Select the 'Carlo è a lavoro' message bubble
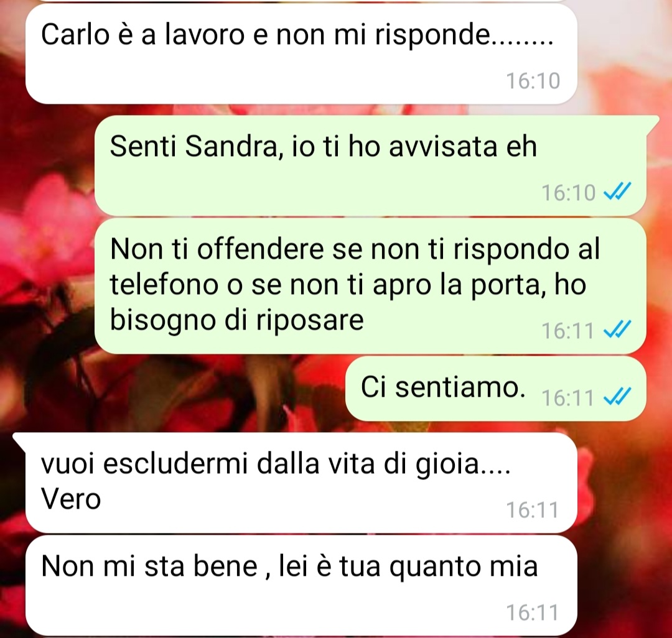This screenshot has height=638, width=672. point(301,54)
